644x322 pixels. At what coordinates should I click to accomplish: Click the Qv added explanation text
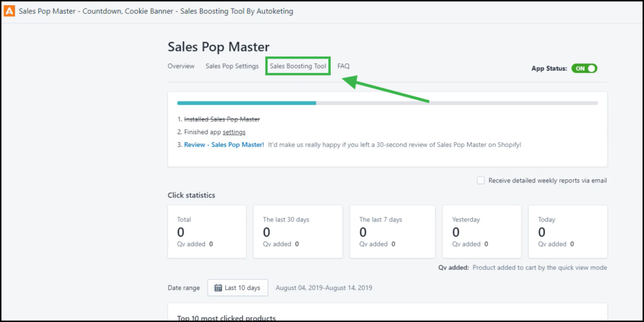[x=523, y=267]
